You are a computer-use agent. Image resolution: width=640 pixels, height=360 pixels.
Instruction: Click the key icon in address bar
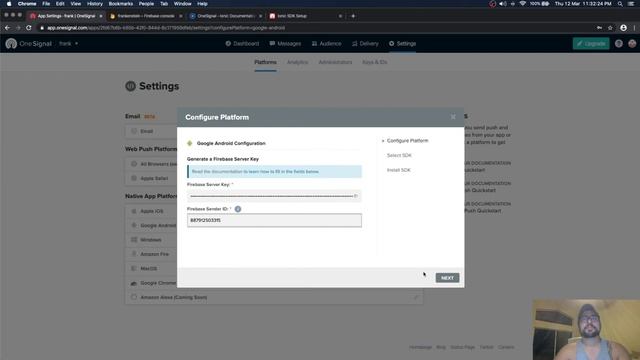point(599,28)
